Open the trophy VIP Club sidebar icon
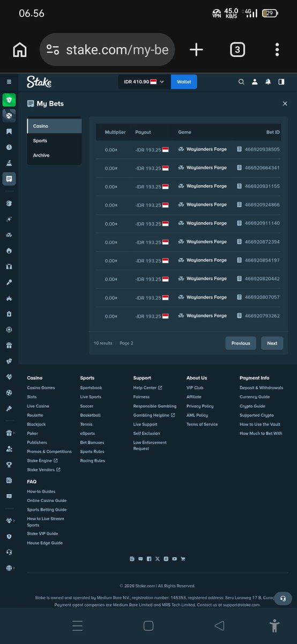Screen dimensions: 297x644 tap(9, 465)
